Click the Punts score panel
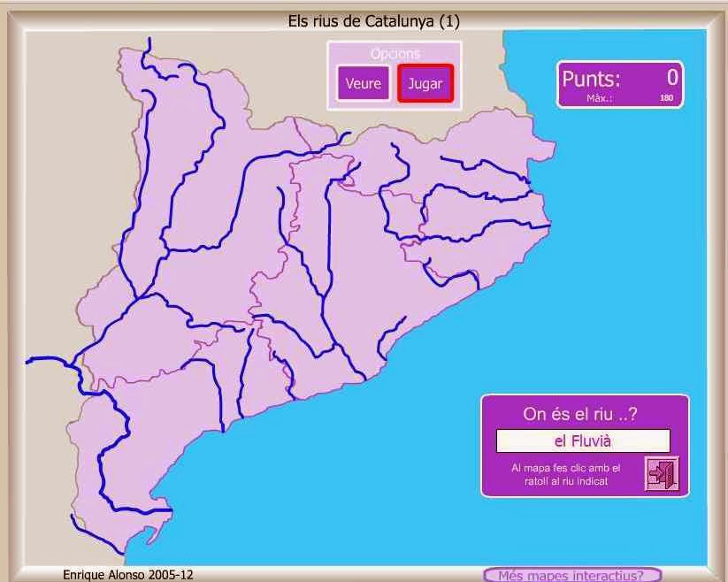This screenshot has width=728, height=582. (619, 81)
